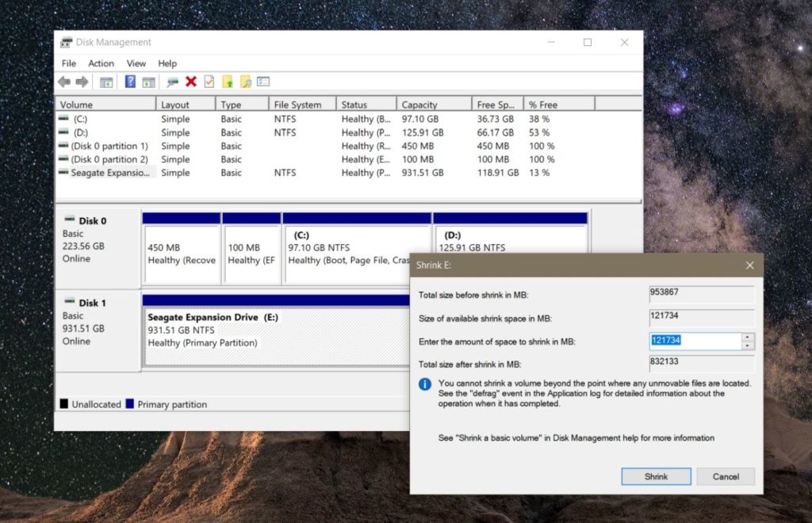Click the Disk Management title bar icon

point(64,42)
